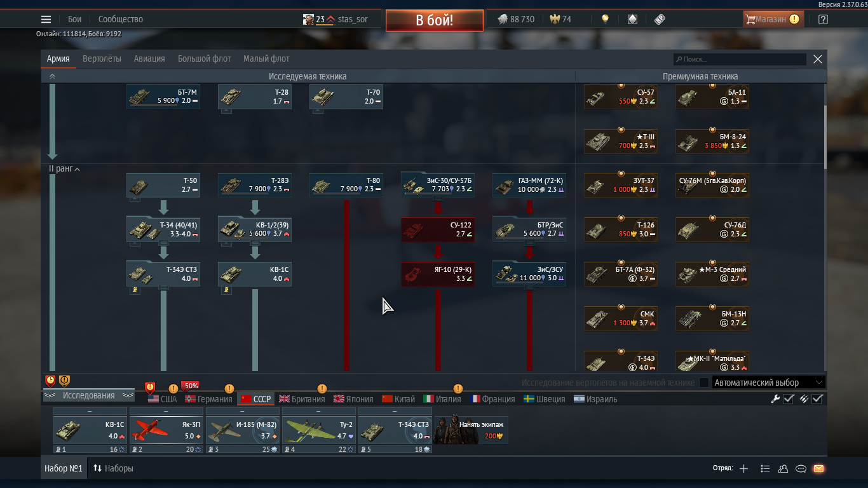
Task: Open player profile stas_sor
Action: [336, 19]
